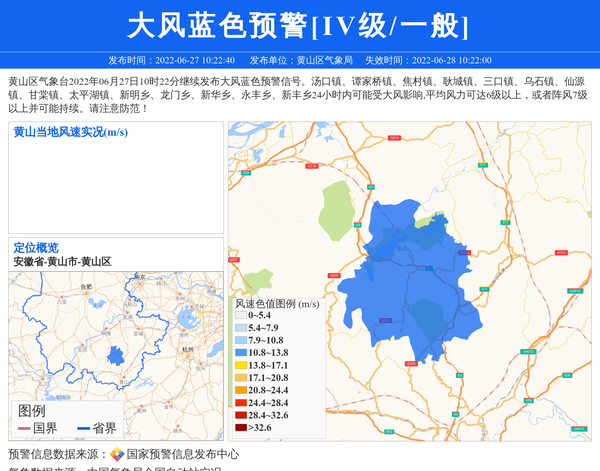Click the 7.9~10.8 legend color swatch
The width and height of the screenshot is (600, 471).
(241, 340)
